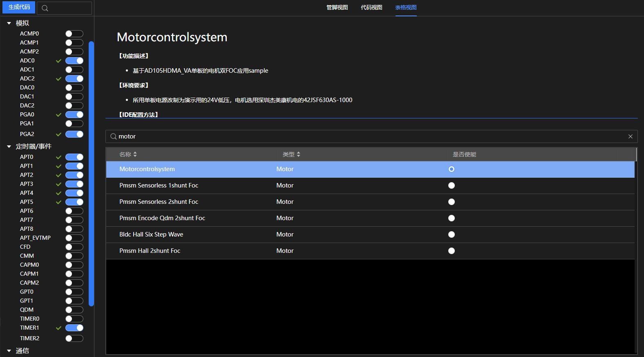This screenshot has width=644, height=357.
Task: Click green checkmark next to TIMER1
Action: (58, 328)
